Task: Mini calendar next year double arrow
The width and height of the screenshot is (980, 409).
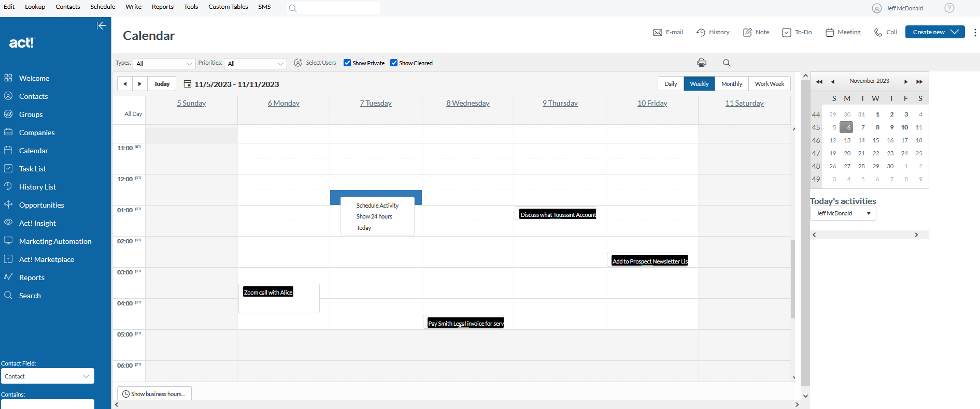Action: [919, 82]
